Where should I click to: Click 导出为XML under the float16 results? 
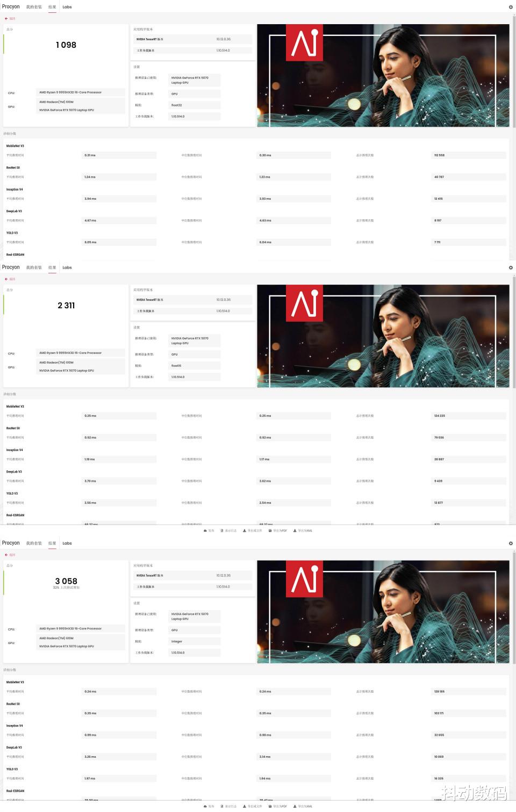pyautogui.click(x=303, y=531)
